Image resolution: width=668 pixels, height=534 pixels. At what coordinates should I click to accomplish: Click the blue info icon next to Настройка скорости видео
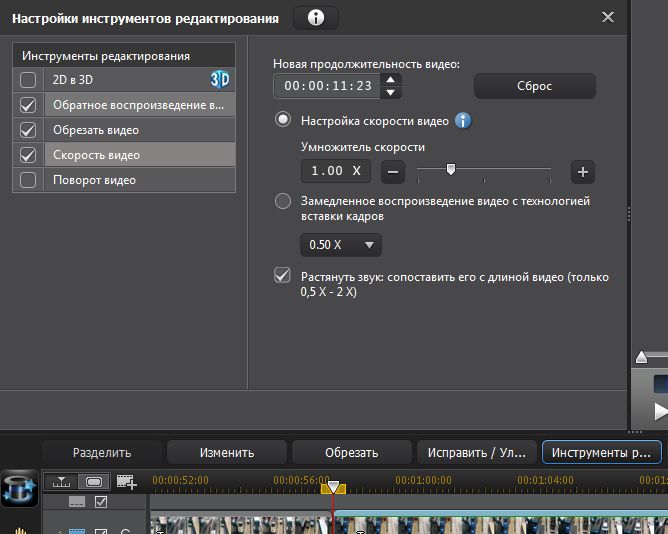coord(463,121)
